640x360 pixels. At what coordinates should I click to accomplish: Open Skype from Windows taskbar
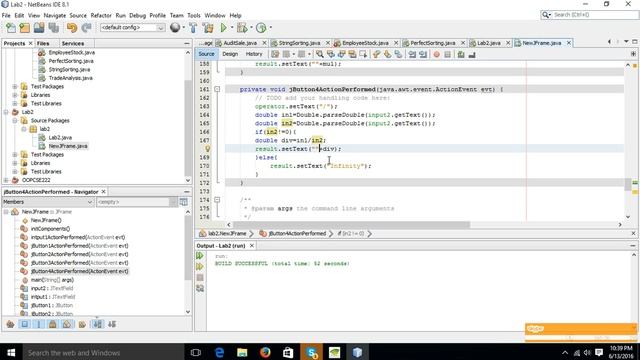(312, 352)
